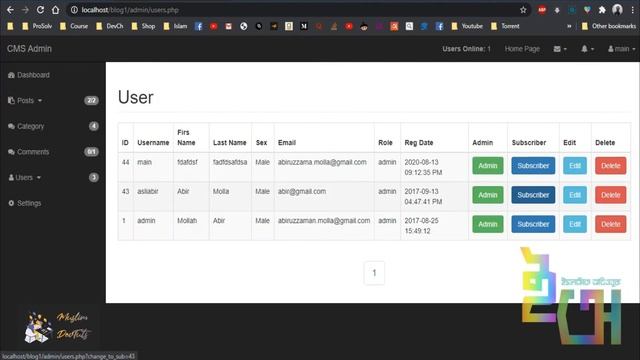The height and width of the screenshot is (360, 640).
Task: Click the CMS Admin brand link
Action: tap(29, 49)
